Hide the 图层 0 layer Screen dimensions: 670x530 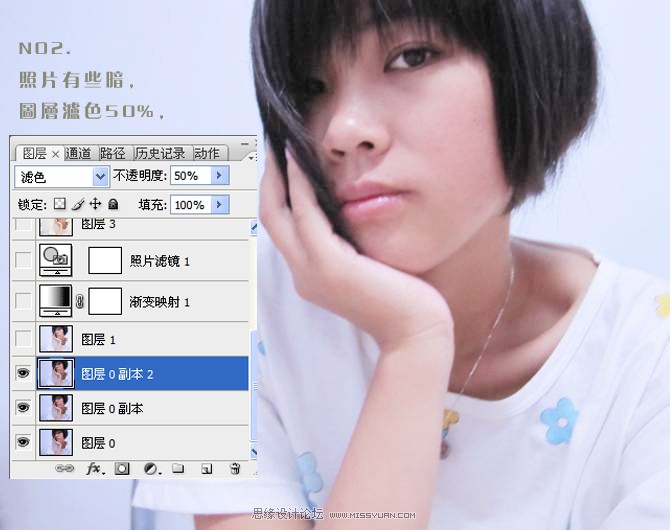tap(23, 442)
